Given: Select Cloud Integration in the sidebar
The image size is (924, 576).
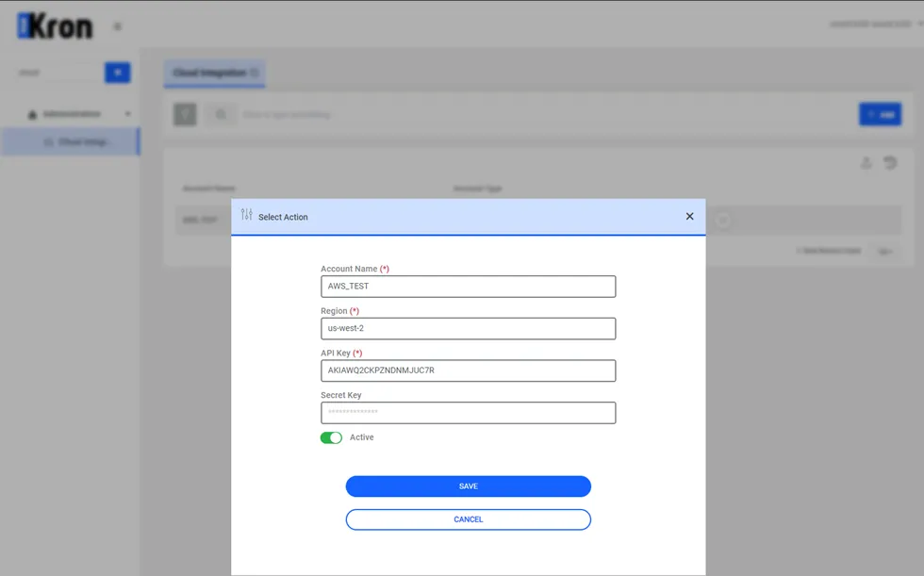Looking at the screenshot, I should click(71, 142).
